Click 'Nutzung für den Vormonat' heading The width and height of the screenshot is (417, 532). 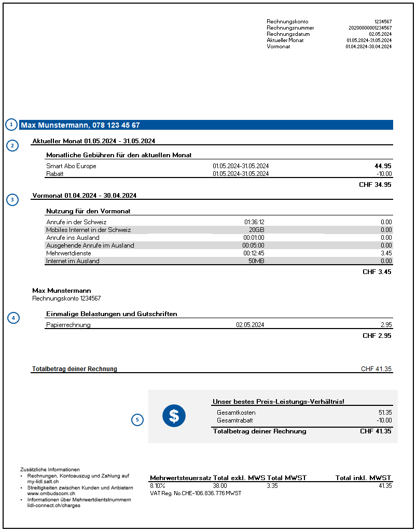pos(88,211)
